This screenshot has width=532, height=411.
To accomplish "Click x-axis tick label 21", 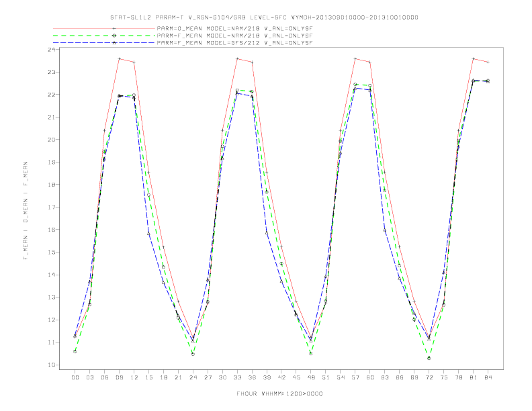I will (178, 377).
